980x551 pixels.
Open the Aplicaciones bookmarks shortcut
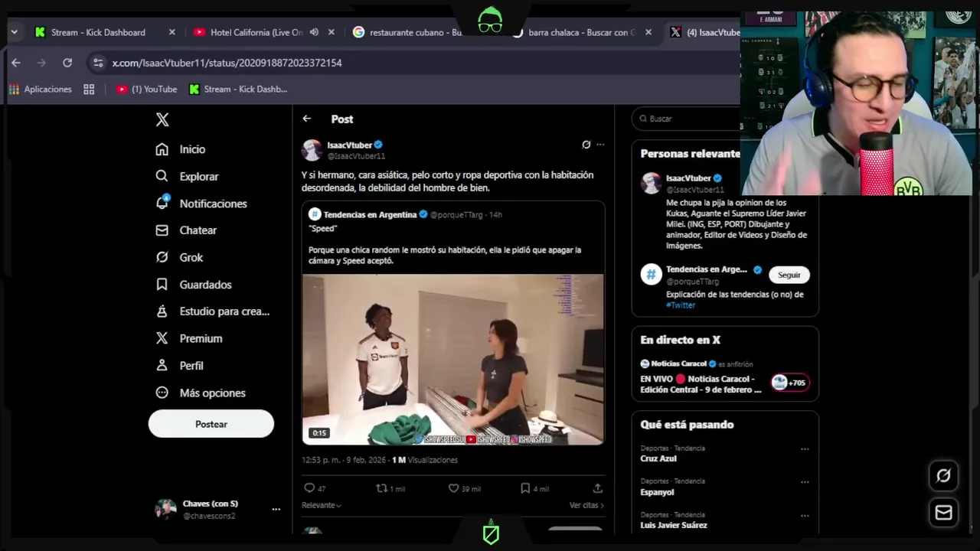pos(41,90)
